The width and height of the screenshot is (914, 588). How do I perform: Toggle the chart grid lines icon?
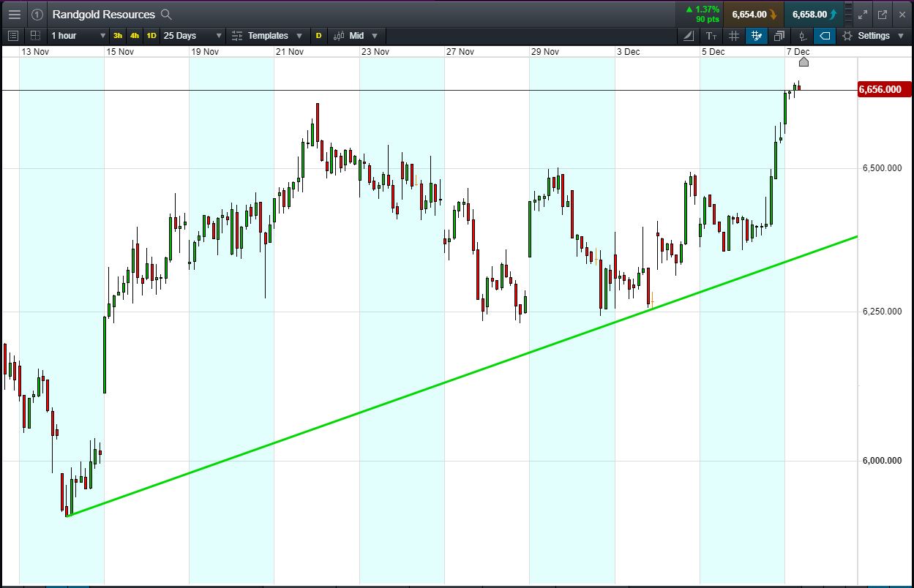point(734,35)
